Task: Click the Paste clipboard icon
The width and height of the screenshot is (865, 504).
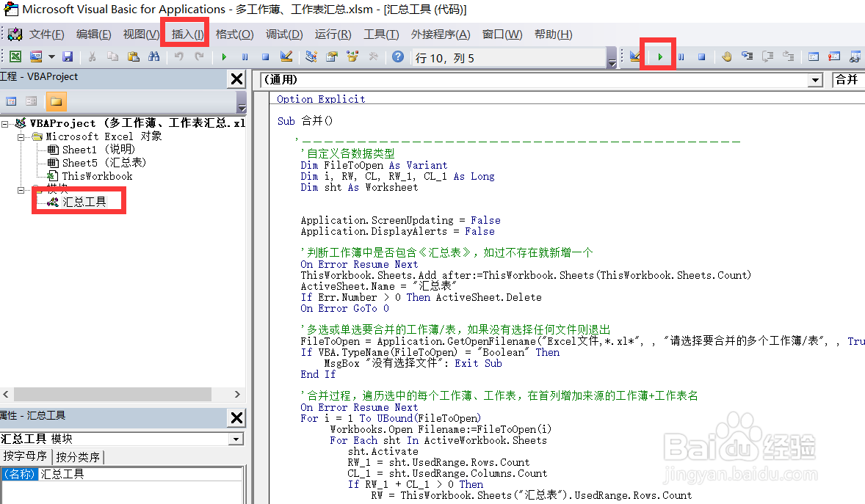Action: click(x=133, y=56)
